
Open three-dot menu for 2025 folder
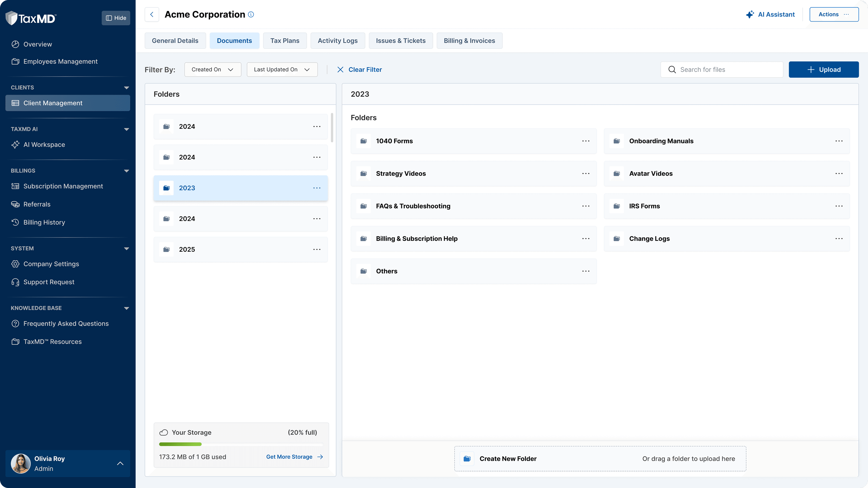point(317,250)
